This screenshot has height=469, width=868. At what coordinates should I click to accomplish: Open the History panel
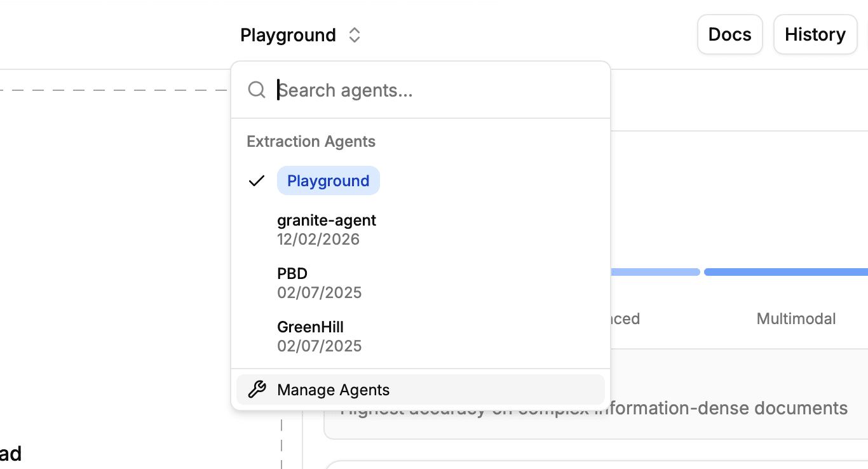(x=815, y=34)
